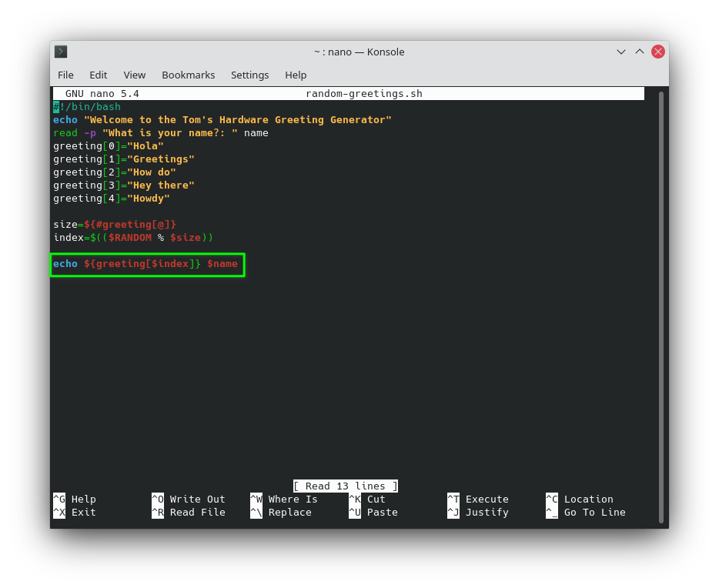Click the Konsole terminal icon in the title bar
The height and width of the screenshot is (588, 719).
point(60,52)
